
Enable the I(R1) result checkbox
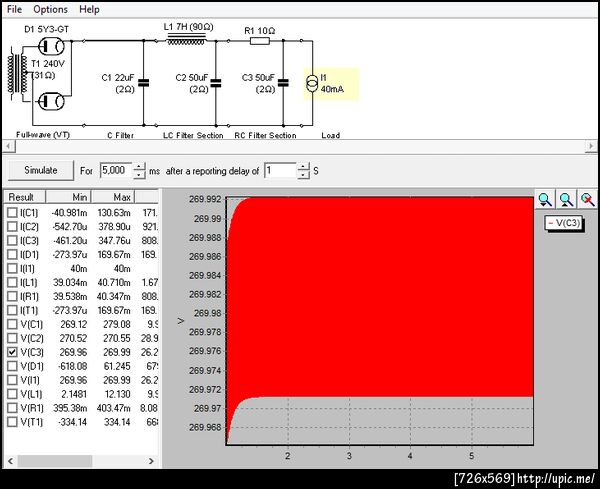[12, 296]
